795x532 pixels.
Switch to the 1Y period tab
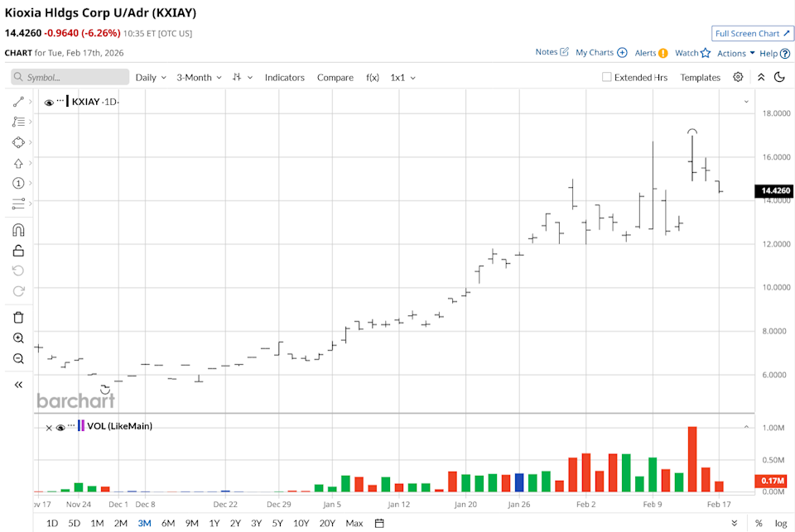pyautogui.click(x=213, y=523)
